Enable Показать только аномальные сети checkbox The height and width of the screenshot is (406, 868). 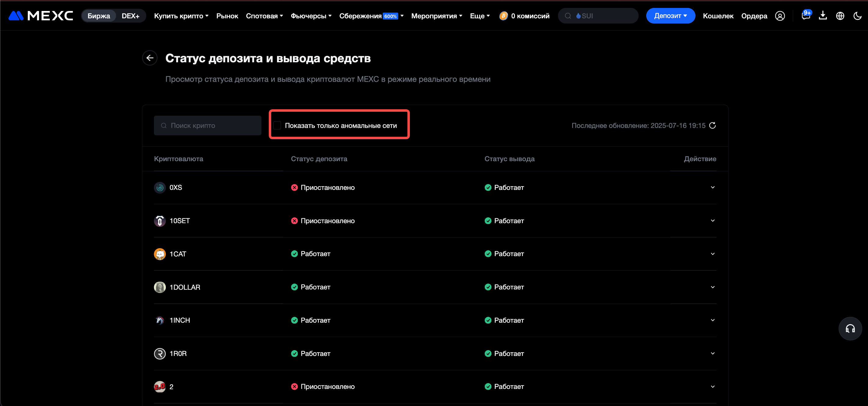[x=277, y=125]
